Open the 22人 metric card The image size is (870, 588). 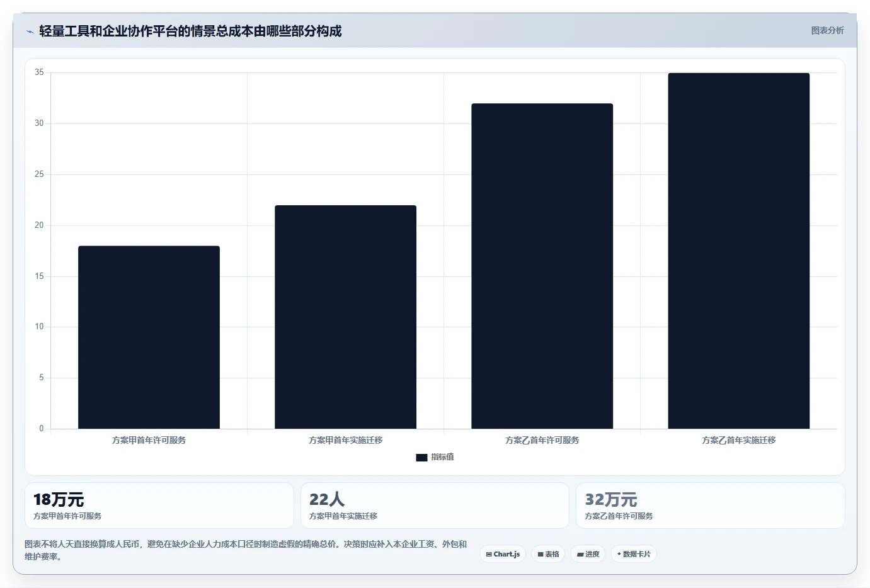(435, 506)
